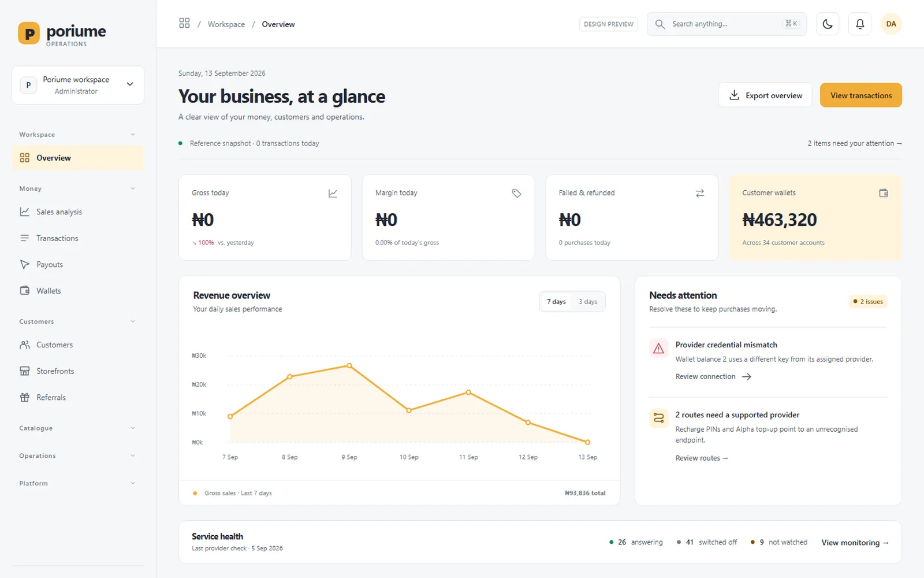
Task: Open the DA user avatar menu
Action: pyautogui.click(x=891, y=24)
